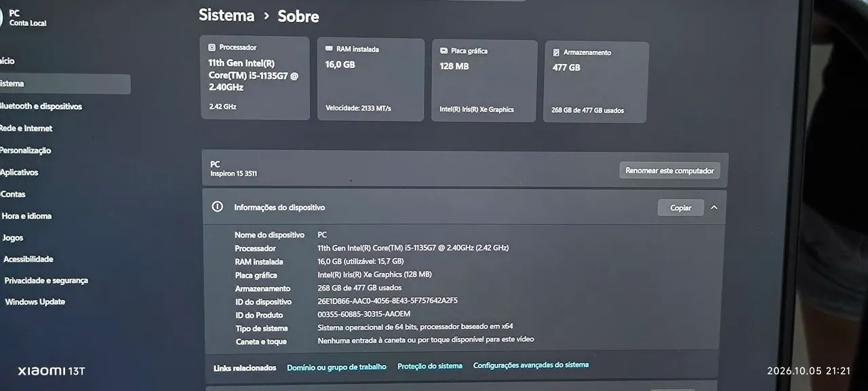This screenshot has width=868, height=391.
Task: Click the Placa gráfica 128 MB card
Action: 484,81
